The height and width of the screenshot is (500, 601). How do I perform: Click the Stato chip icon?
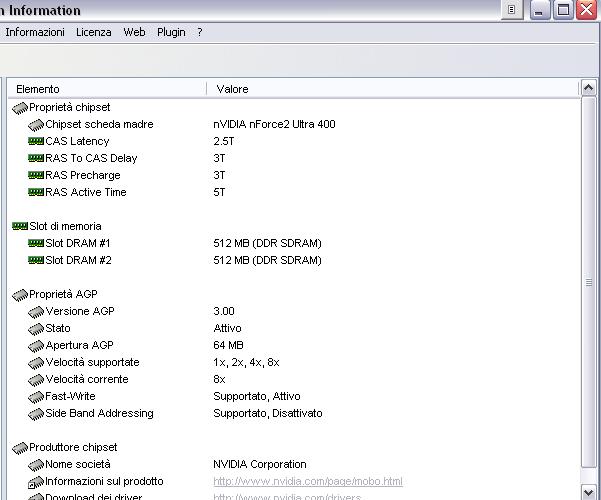pyautogui.click(x=36, y=329)
